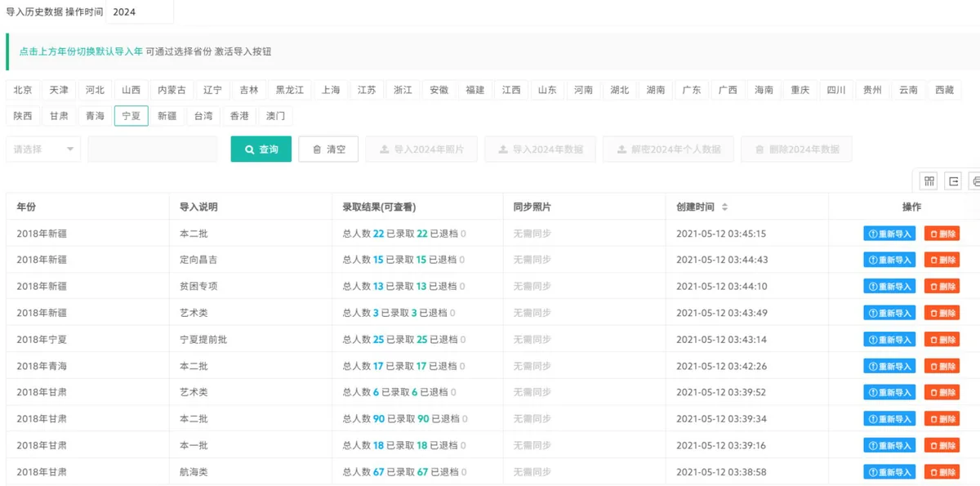
Task: Click the column settings grid icon
Action: coord(929,181)
